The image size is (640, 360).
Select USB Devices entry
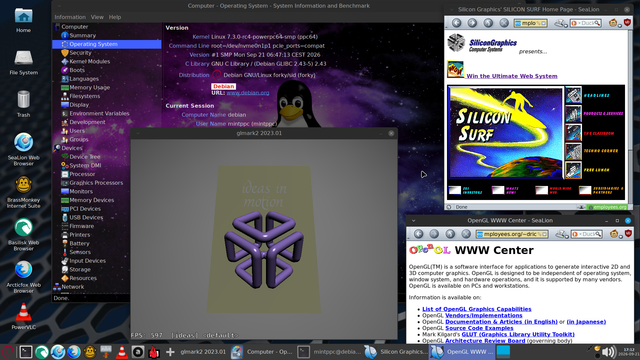click(86, 217)
